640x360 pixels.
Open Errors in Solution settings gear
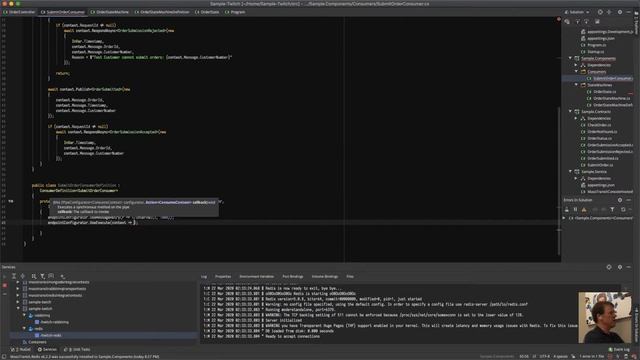point(620,200)
